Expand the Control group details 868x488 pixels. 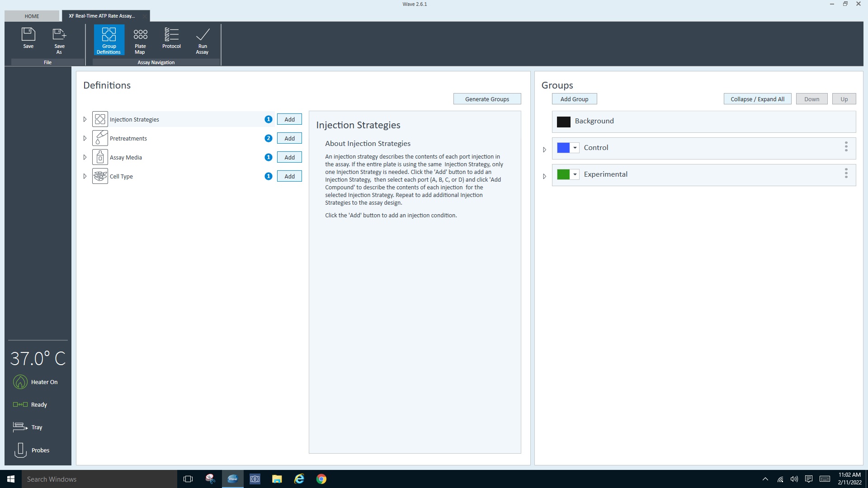pyautogui.click(x=544, y=150)
